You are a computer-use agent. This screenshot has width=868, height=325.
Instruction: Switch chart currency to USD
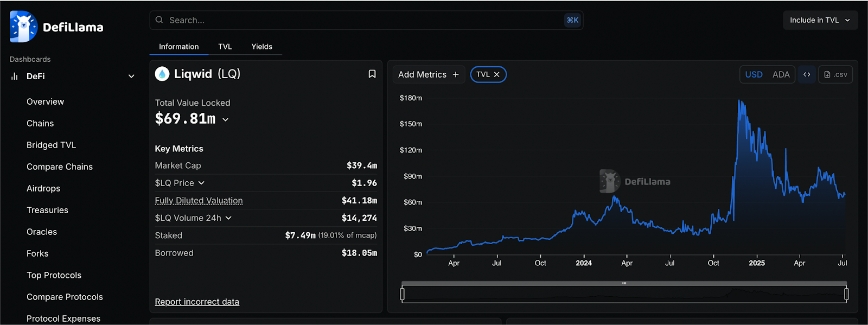pyautogui.click(x=754, y=74)
